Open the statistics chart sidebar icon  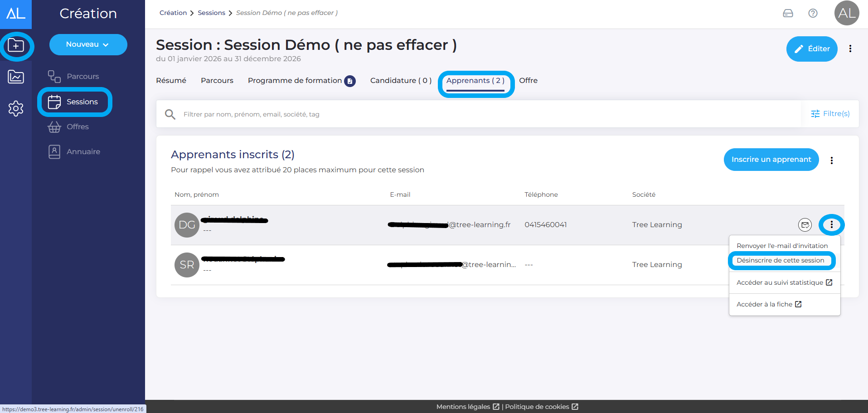click(16, 77)
